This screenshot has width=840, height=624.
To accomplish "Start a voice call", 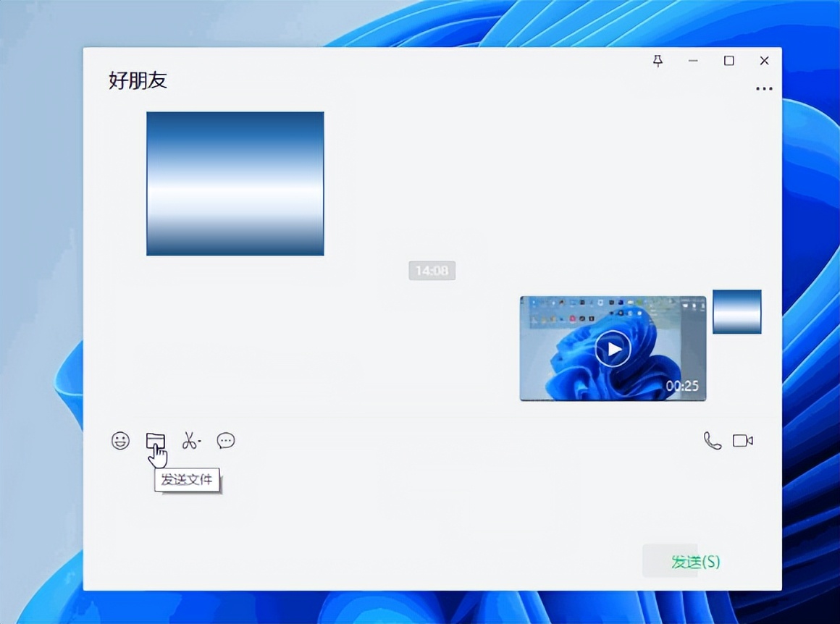I will pos(711,441).
